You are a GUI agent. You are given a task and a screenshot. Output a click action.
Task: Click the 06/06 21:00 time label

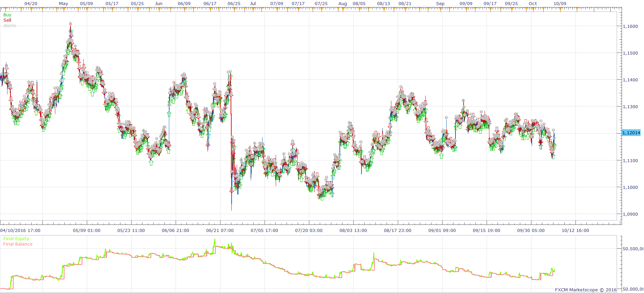tap(176, 231)
